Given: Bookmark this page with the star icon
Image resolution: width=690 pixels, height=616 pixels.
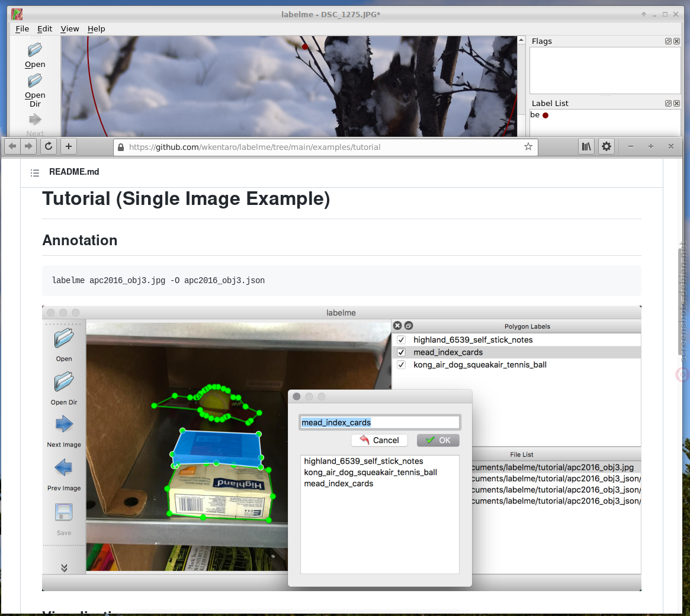Looking at the screenshot, I should coord(528,146).
